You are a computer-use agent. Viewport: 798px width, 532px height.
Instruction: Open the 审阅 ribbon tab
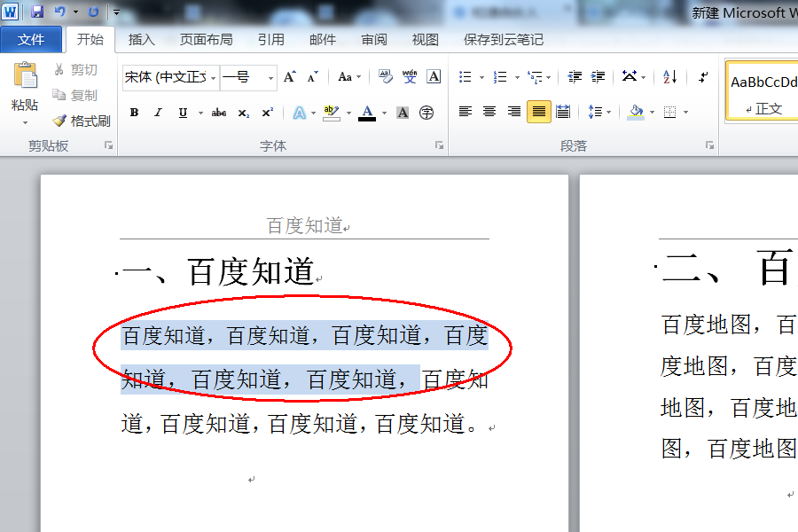pos(374,40)
